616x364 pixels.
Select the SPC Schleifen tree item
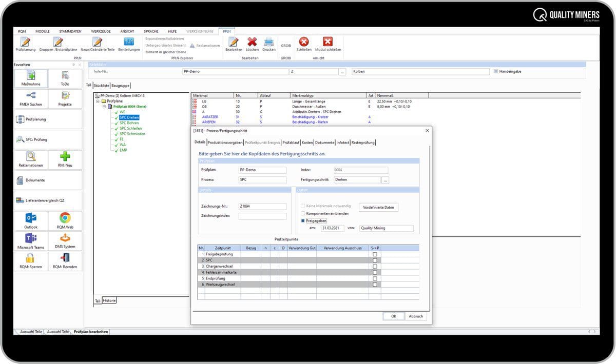(x=130, y=129)
